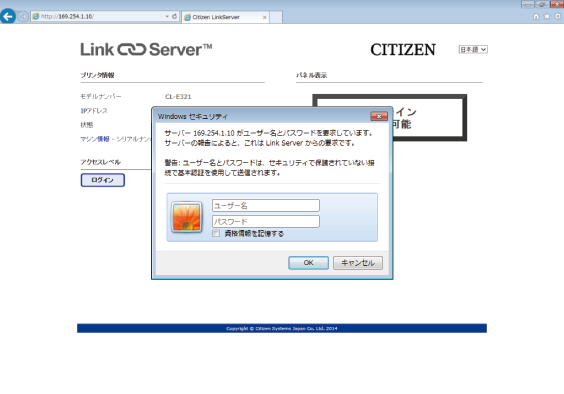564x394 pixels.
Task: Click the Internet Explorer page icon in address bar
Action: [x=36, y=17]
